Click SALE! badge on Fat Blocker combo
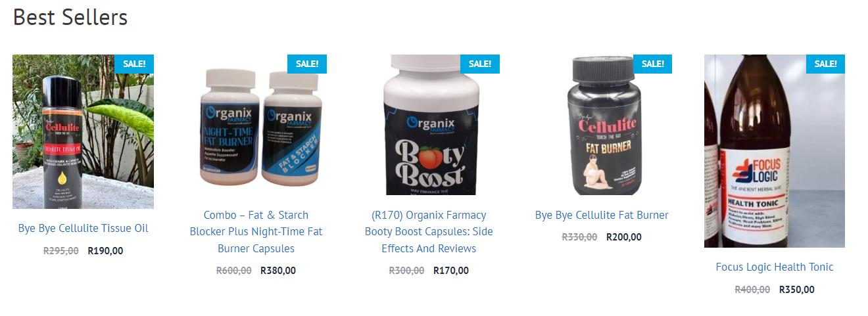The height and width of the screenshot is (316, 868). tap(307, 64)
